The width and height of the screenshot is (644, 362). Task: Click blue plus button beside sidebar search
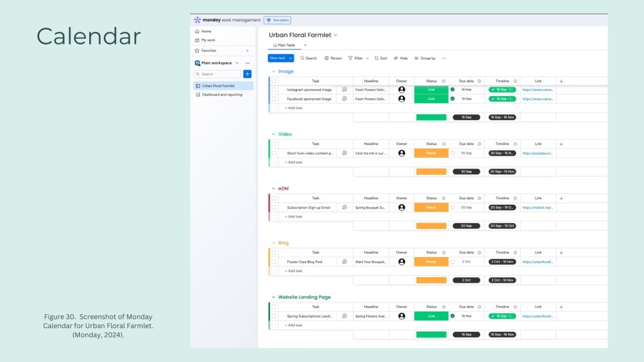[x=247, y=74]
